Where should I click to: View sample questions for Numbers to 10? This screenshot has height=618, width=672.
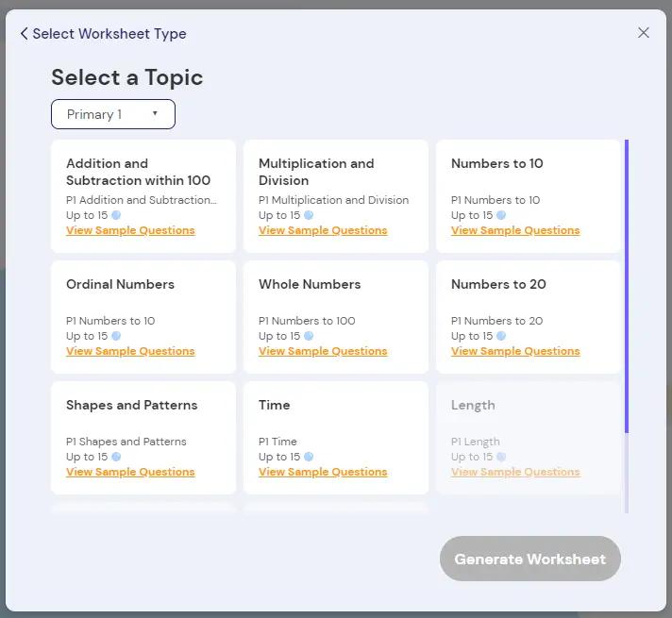[x=515, y=230]
